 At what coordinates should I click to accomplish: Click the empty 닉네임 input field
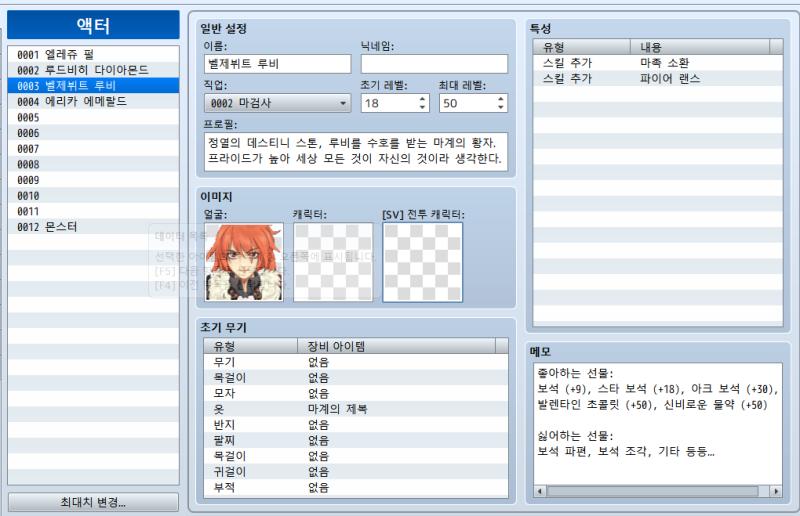(x=434, y=64)
